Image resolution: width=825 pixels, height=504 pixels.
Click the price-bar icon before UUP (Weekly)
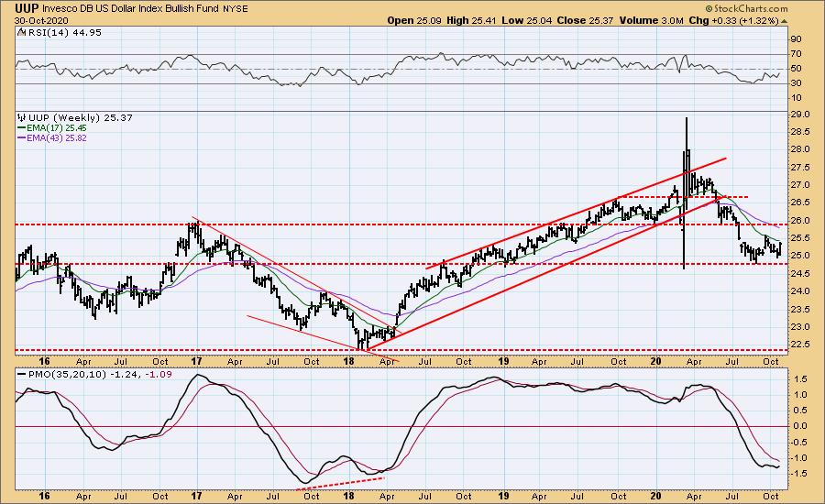(x=22, y=117)
